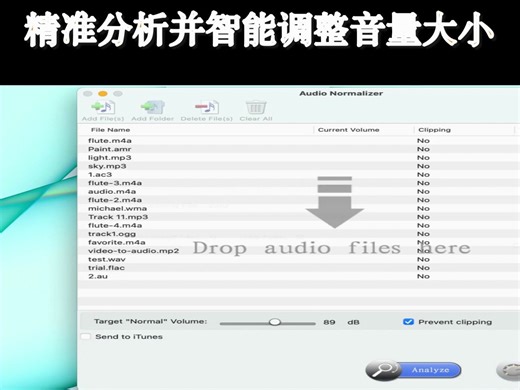Disable the Prevent clipping checkbox
The width and height of the screenshot is (520, 390).
point(408,322)
